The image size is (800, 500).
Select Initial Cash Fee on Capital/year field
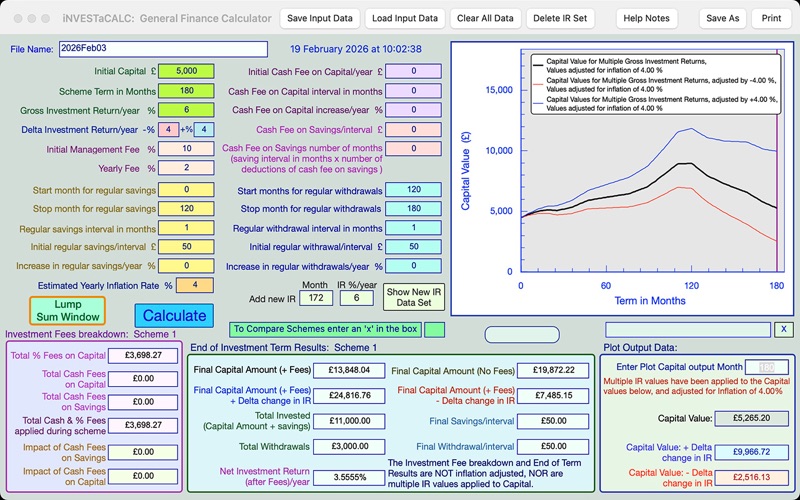point(413,71)
